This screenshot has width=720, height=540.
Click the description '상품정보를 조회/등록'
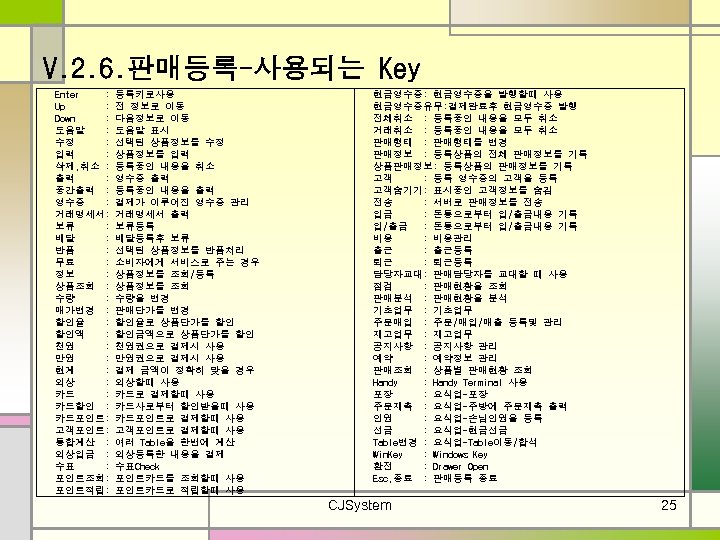tap(164, 274)
